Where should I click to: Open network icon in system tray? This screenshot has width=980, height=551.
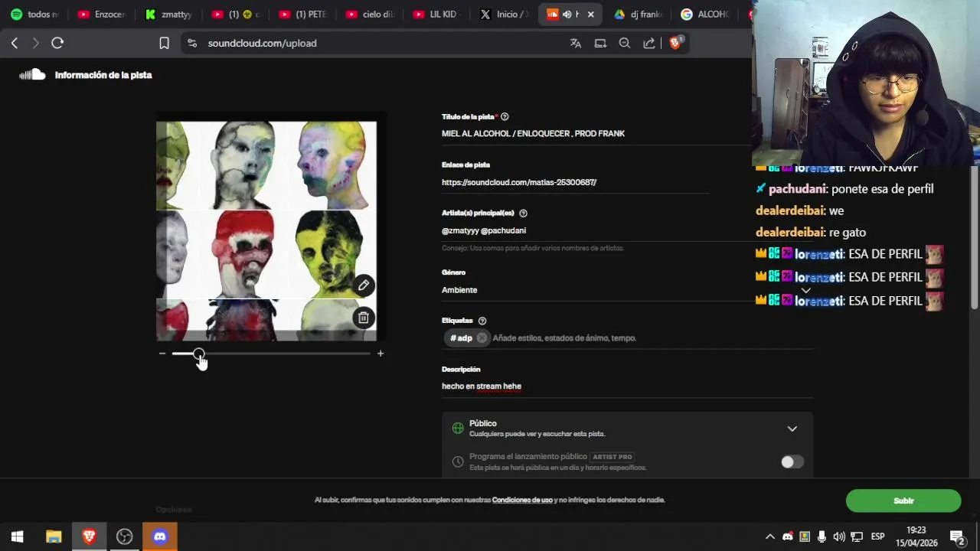[857, 536]
